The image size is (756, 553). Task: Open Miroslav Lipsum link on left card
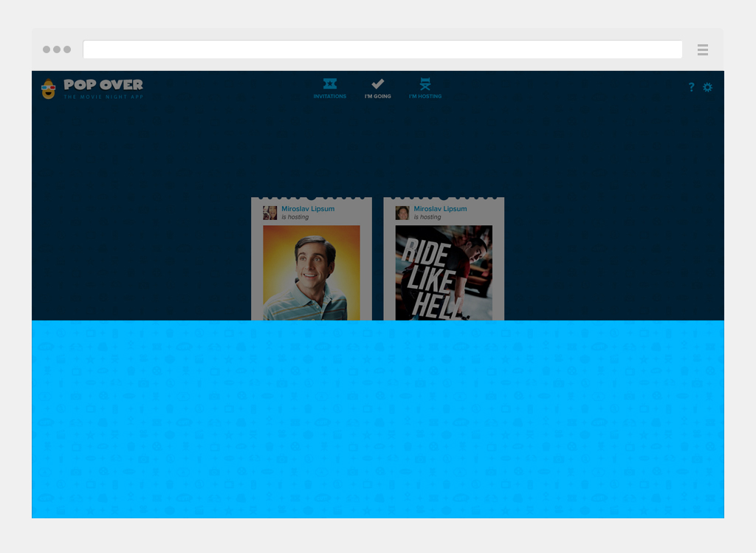click(308, 209)
